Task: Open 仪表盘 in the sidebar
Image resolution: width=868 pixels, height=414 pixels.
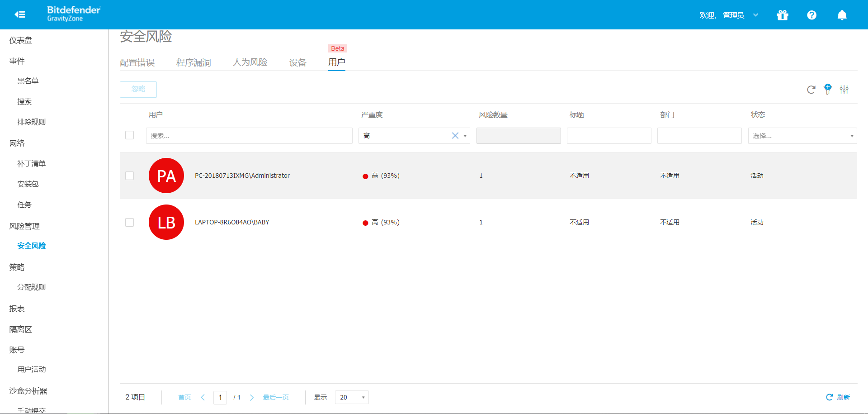Action: [21, 40]
